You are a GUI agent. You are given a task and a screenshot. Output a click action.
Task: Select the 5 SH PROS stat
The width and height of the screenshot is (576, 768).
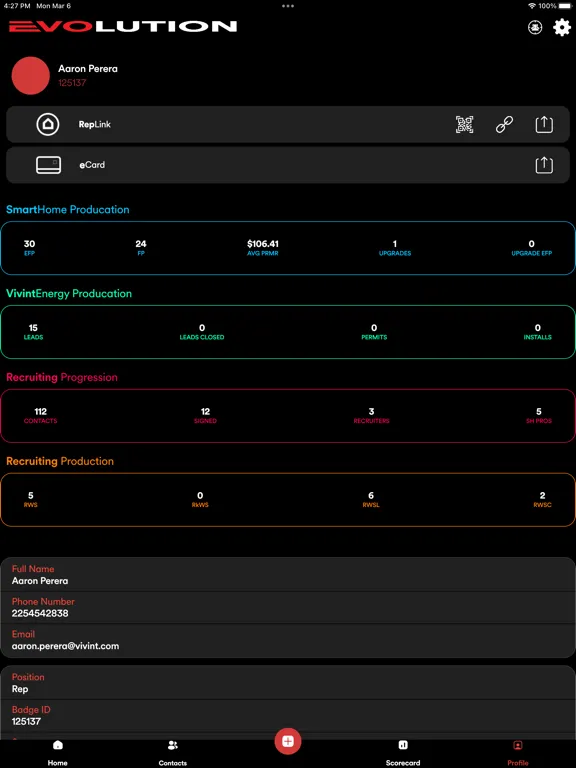pyautogui.click(x=539, y=415)
